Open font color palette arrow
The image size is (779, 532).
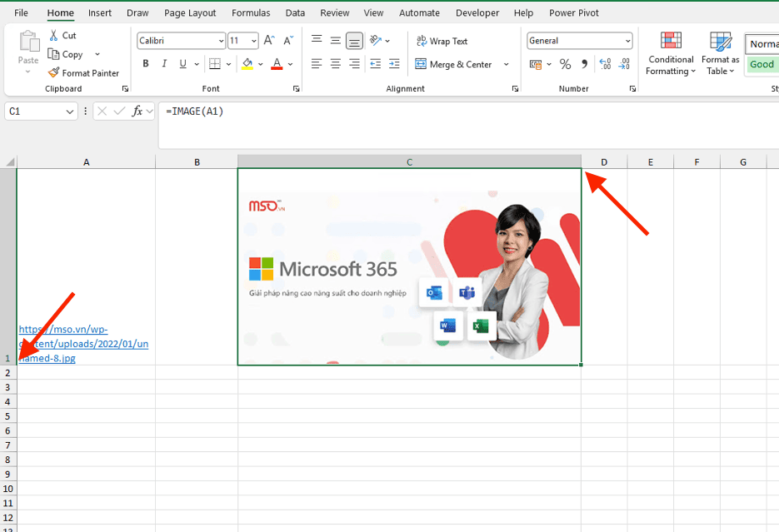point(290,64)
